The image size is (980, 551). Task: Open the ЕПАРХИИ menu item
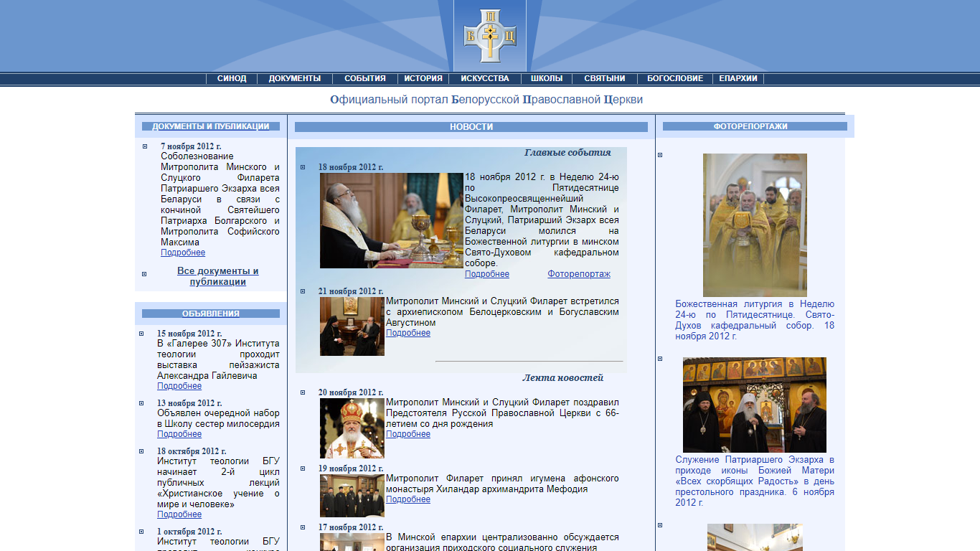point(738,79)
